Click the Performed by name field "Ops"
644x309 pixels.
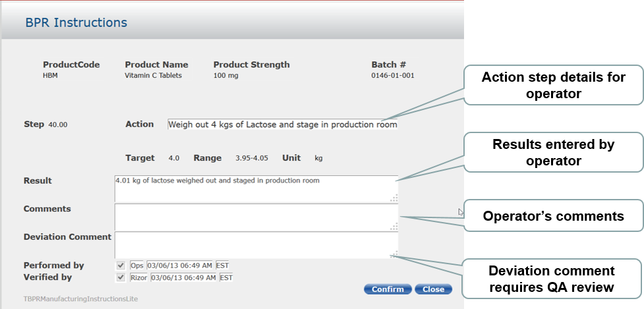pyautogui.click(x=137, y=266)
